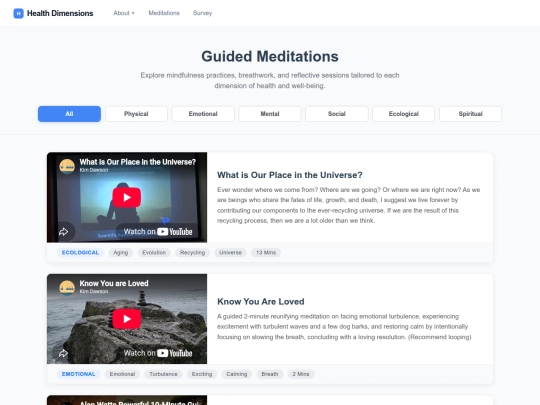Screen dimensions: 540x405
Task: Click the 2 Mins duration tag
Action: coord(301,374)
